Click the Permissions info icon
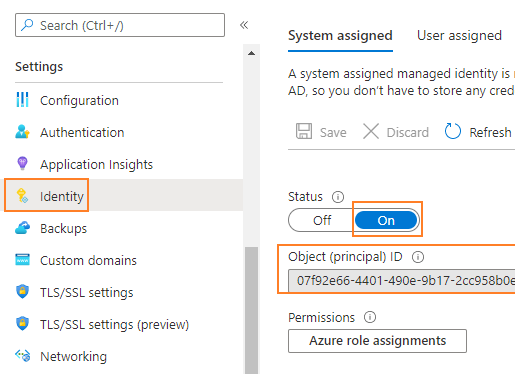The width and height of the screenshot is (515, 374). pyautogui.click(x=370, y=317)
